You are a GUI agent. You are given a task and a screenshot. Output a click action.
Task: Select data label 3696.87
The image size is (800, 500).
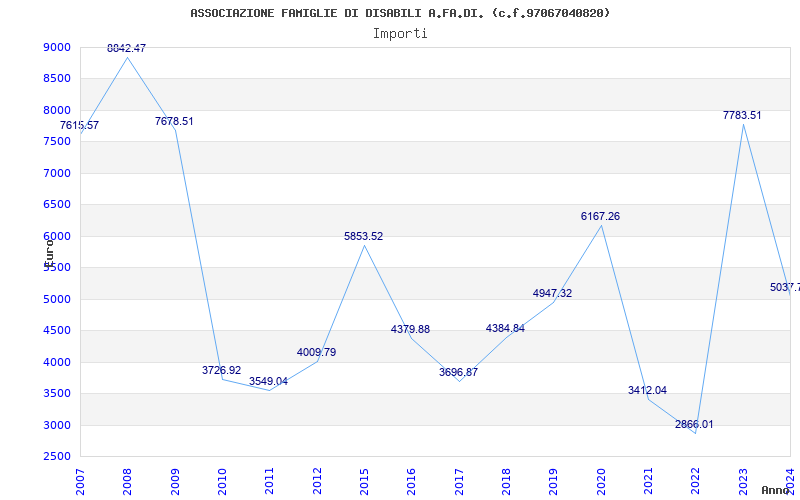[458, 372]
